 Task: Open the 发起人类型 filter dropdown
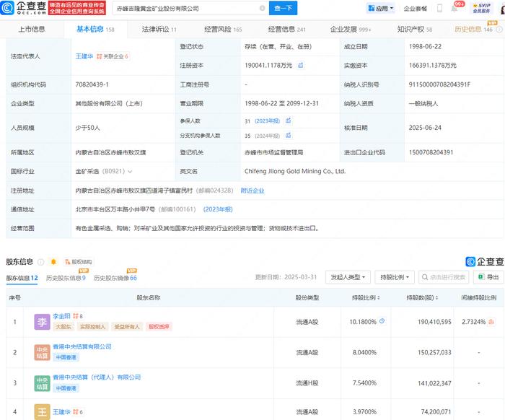(x=348, y=277)
